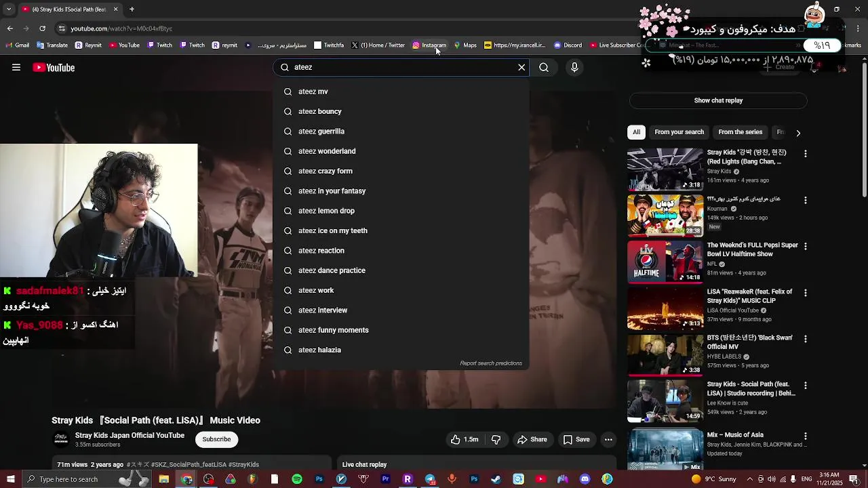Viewport: 868px width, 488px height.
Task: Open Steam from the taskbar
Action: point(496,479)
